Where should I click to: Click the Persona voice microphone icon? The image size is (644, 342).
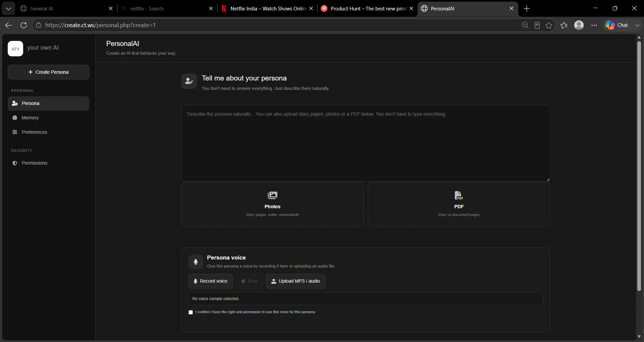point(196,262)
